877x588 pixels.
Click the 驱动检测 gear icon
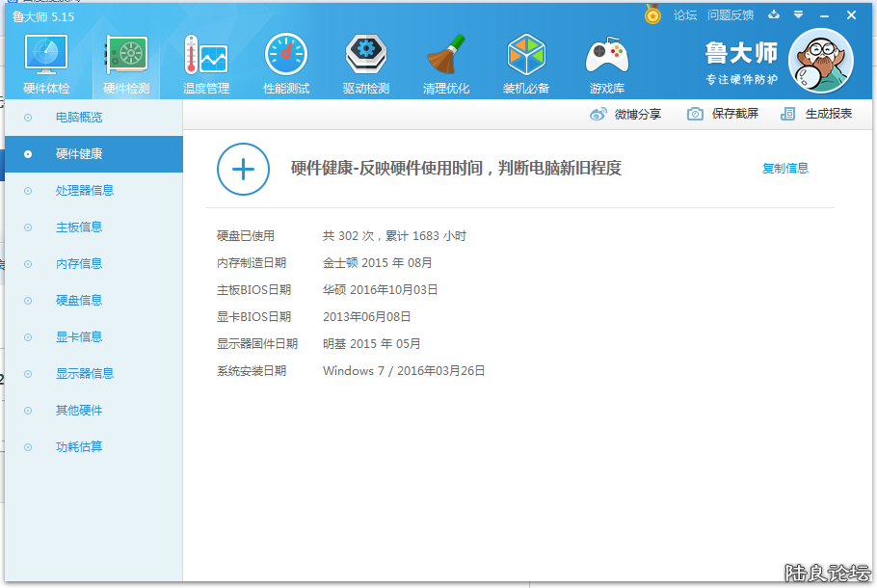pos(365,56)
